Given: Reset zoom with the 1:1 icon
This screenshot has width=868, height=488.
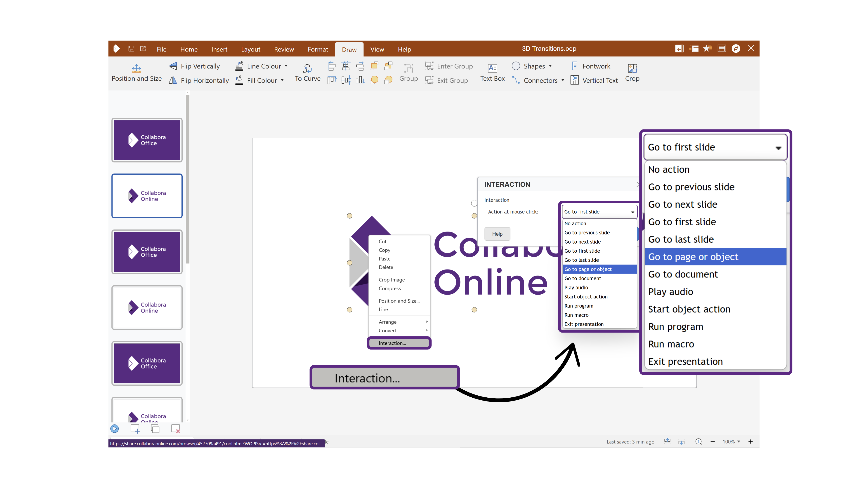Looking at the screenshot, I should pos(699,441).
